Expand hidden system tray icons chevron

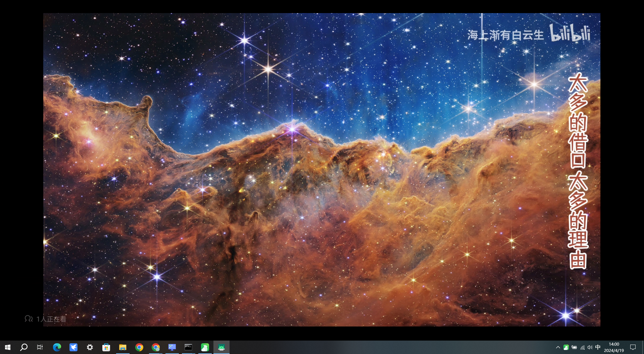point(558,347)
